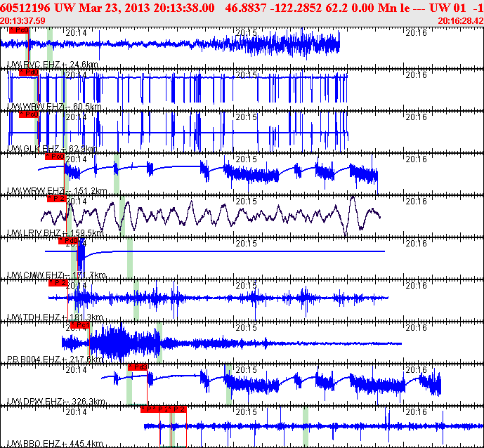Select the UW.TDH.EHZ 181.3km station label
The height and width of the screenshot is (448, 484).
[x=55, y=317]
